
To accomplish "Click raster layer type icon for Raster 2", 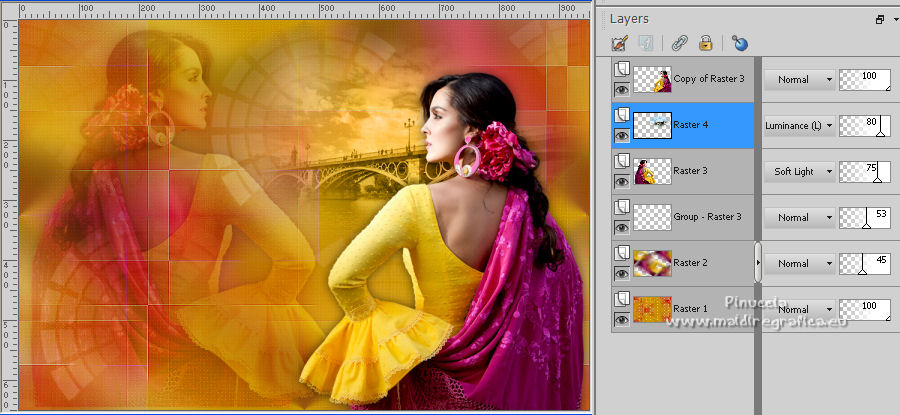I will tap(620, 254).
